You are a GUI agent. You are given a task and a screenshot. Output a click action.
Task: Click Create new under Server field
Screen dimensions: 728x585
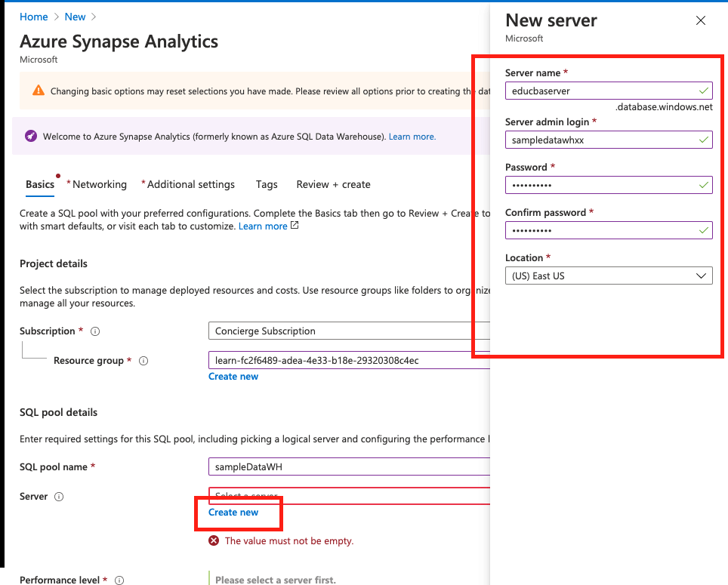(x=233, y=513)
